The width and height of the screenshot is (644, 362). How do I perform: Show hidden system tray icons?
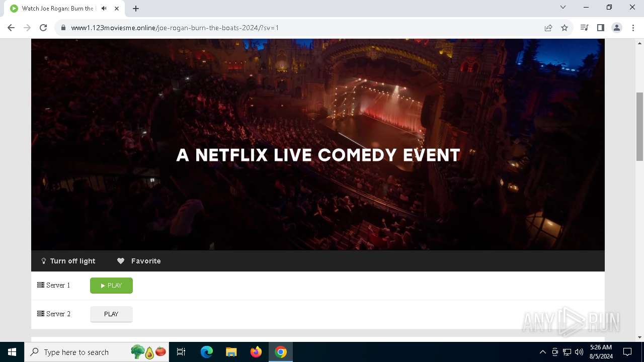pos(542,352)
